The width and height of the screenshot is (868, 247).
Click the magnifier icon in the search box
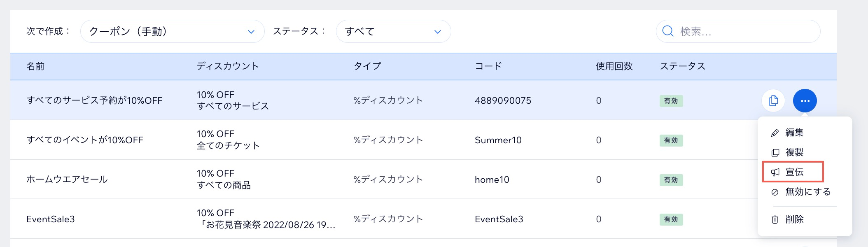[x=667, y=31]
